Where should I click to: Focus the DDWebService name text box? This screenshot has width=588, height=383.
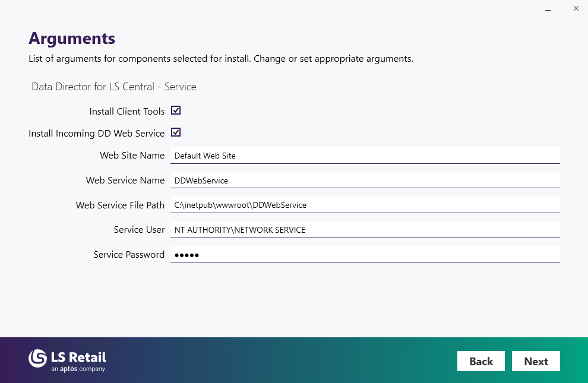[x=365, y=181]
